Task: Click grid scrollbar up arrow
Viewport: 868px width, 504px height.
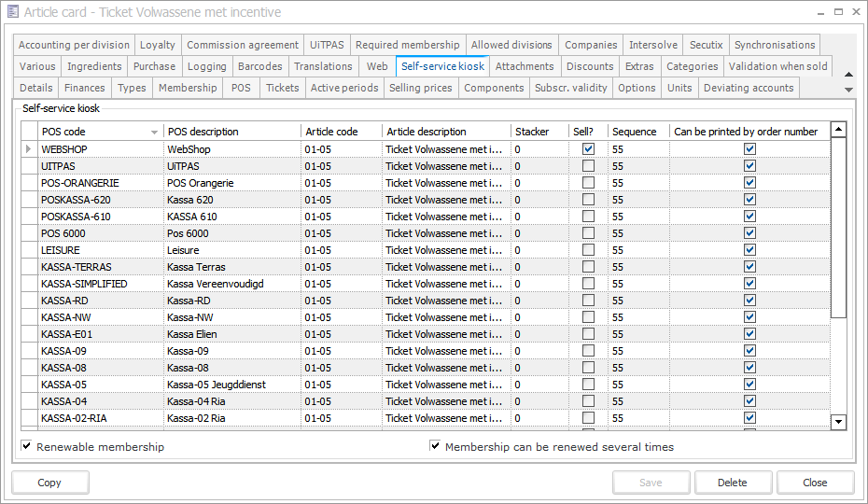Action: pyautogui.click(x=838, y=131)
